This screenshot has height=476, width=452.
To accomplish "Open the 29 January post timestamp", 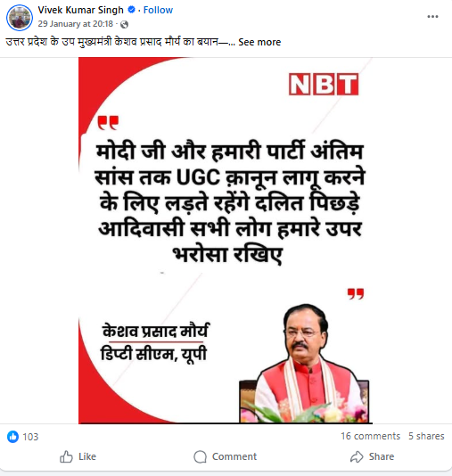I will [x=75, y=24].
